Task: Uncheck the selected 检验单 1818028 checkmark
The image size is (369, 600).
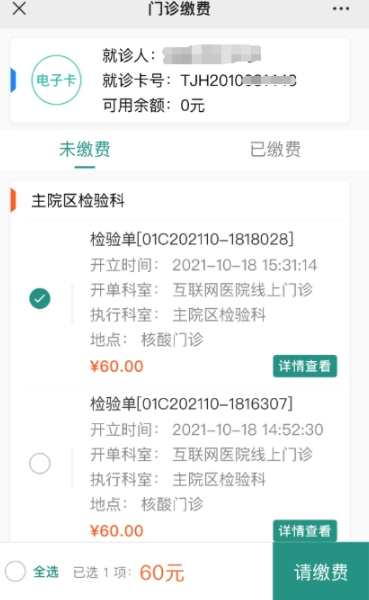Action: tap(40, 298)
